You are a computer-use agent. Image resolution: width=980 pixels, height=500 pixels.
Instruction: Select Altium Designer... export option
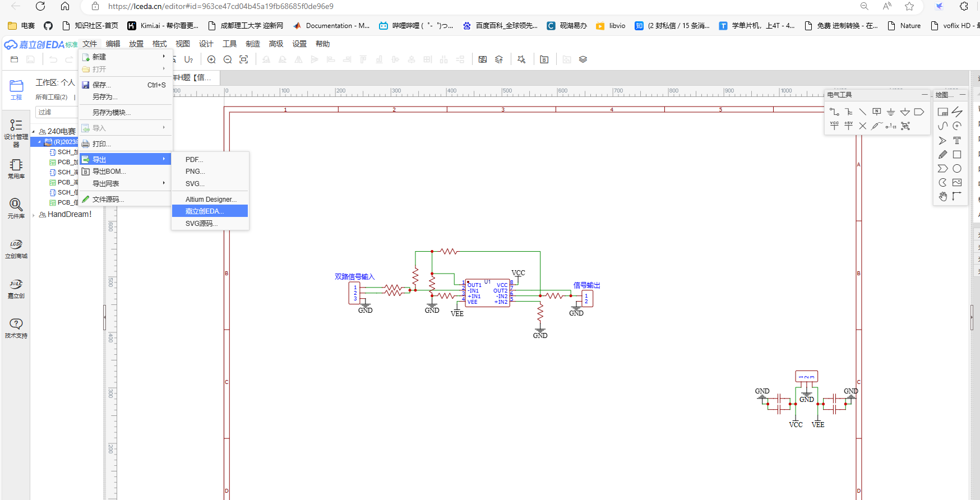(x=211, y=199)
